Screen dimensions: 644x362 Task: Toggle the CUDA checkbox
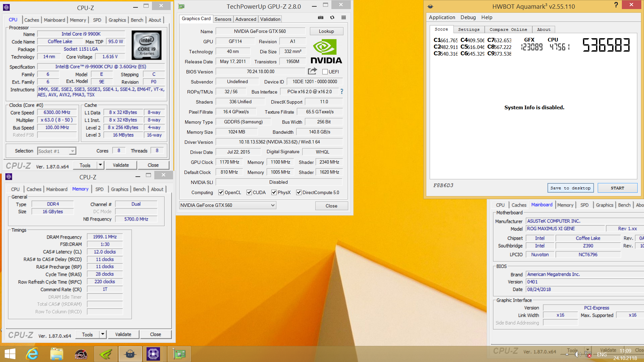pos(249,192)
